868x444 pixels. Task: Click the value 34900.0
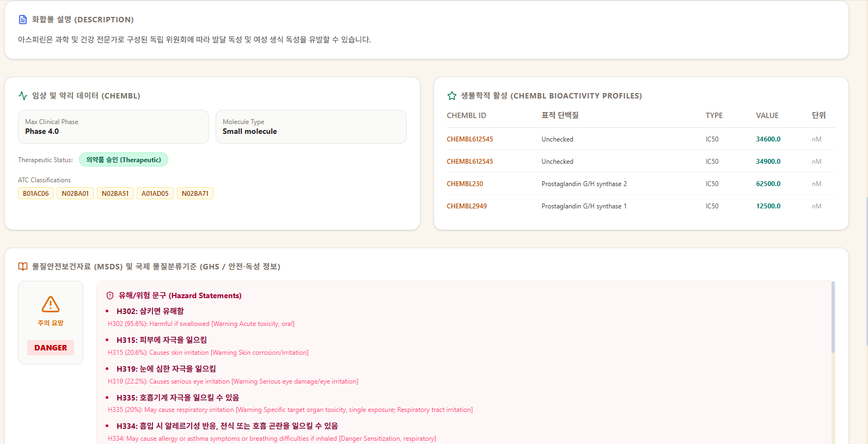[x=768, y=162]
